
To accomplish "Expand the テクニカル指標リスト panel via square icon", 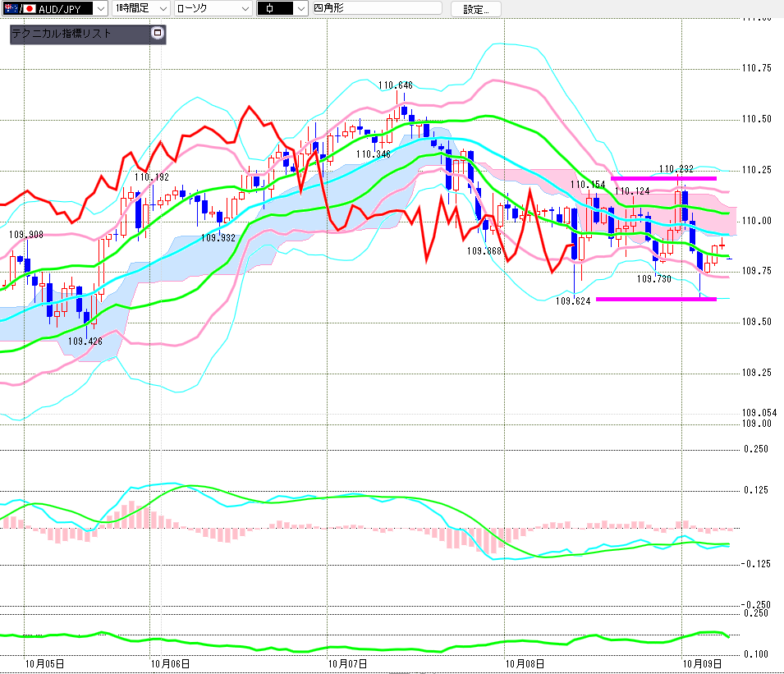I will click(158, 33).
